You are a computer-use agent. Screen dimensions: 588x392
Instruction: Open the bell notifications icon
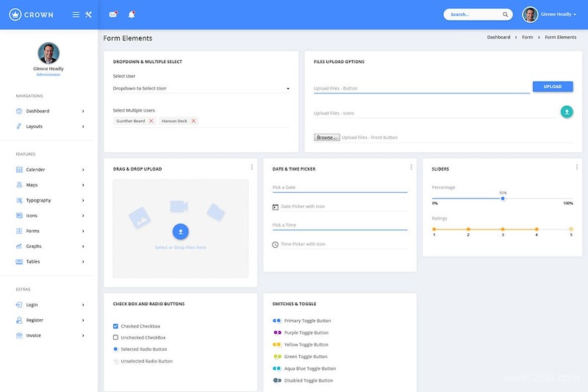[x=132, y=14]
